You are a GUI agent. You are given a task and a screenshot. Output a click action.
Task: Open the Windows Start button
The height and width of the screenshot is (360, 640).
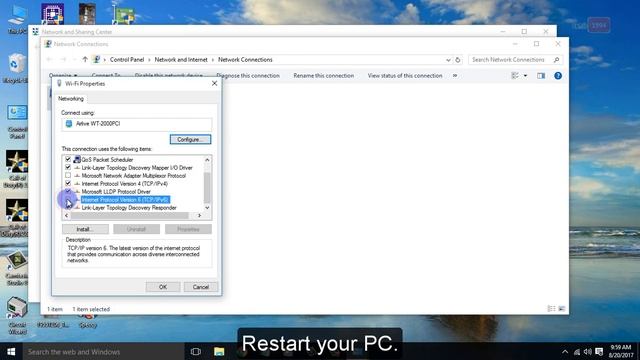tap(11, 351)
